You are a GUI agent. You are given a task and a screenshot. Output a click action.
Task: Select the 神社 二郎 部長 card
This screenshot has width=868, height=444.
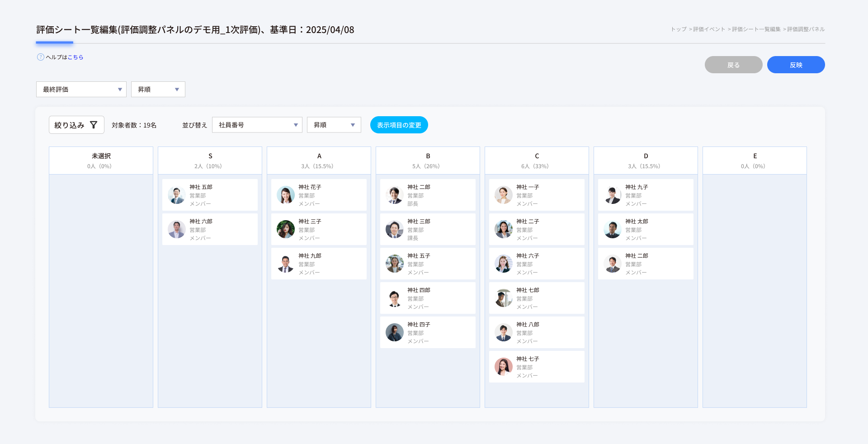tap(428, 195)
